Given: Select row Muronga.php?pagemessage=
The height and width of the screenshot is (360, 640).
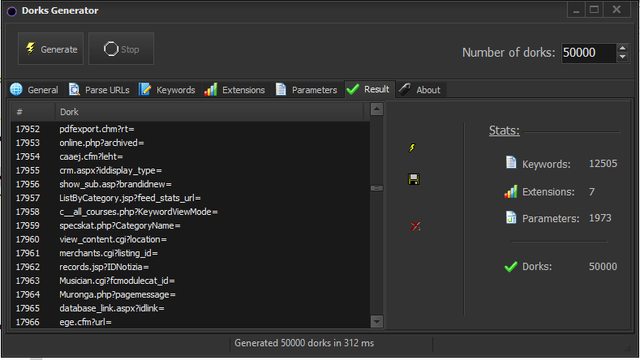Looking at the screenshot, I should [190, 295].
